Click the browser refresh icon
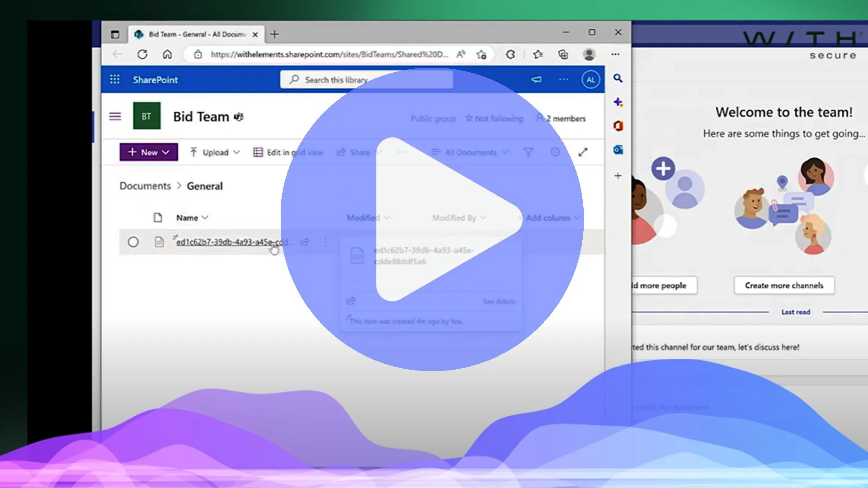868x488 pixels. tap(142, 54)
